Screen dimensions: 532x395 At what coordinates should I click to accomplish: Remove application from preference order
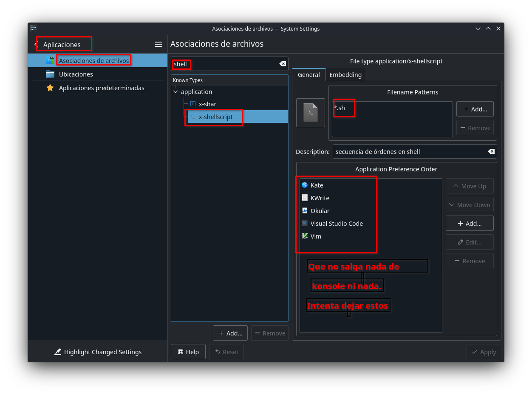[x=470, y=261]
